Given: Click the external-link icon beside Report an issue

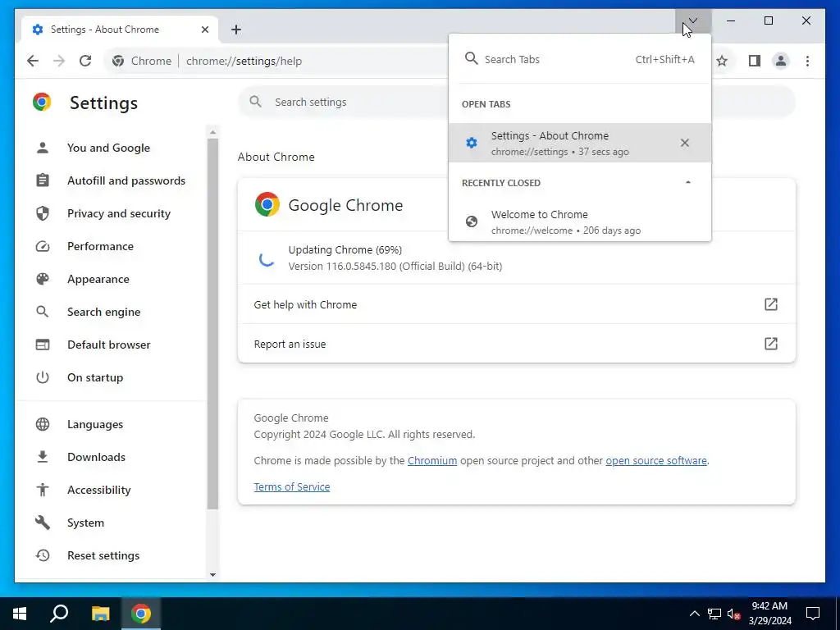Looking at the screenshot, I should click(770, 344).
